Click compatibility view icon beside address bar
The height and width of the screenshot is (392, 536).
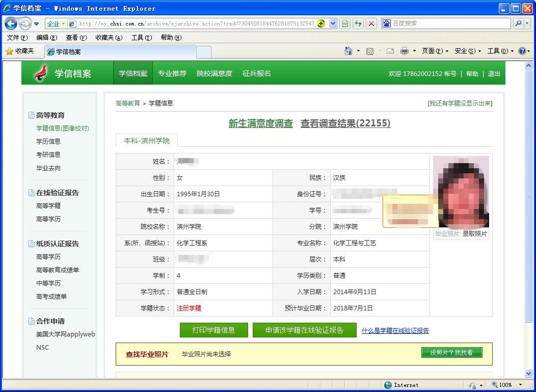pyautogui.click(x=345, y=23)
